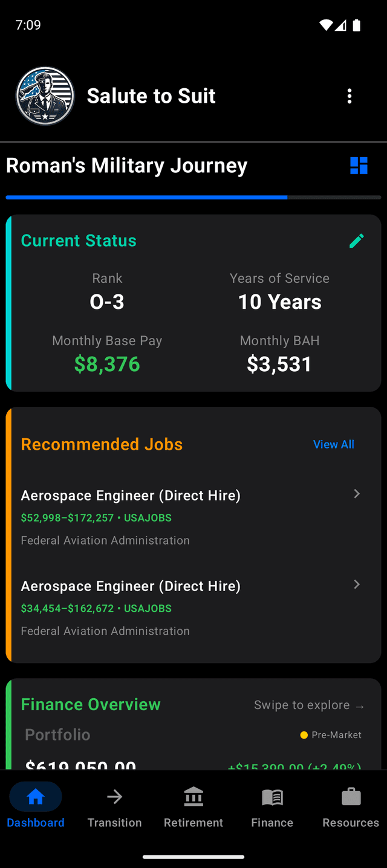Tap the Salute to Suit app logo avatar
The width and height of the screenshot is (387, 868).
pyautogui.click(x=45, y=96)
